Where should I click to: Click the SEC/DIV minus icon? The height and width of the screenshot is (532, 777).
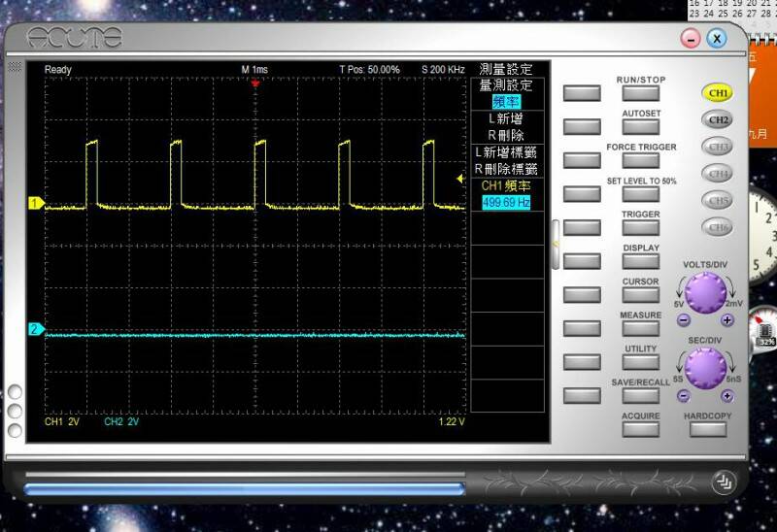coord(684,395)
